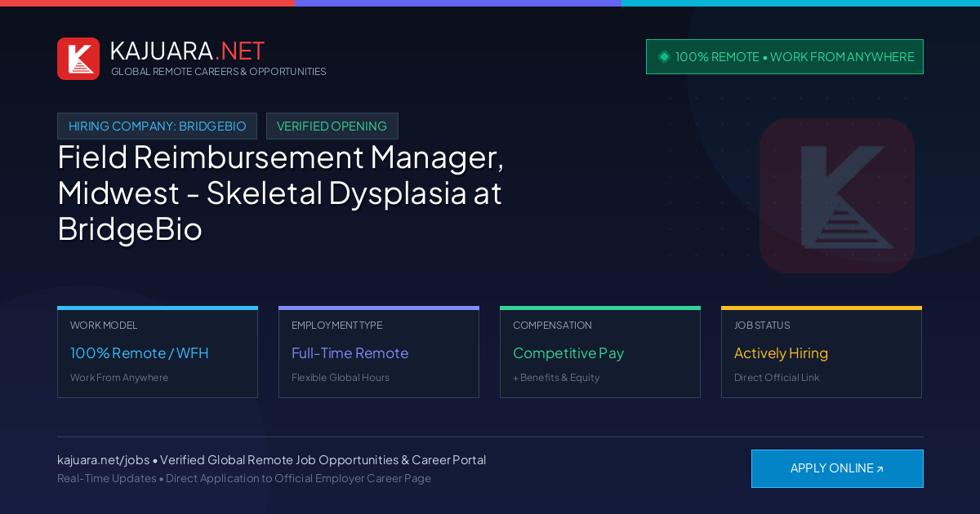This screenshot has width=980, height=514.
Task: Open the EMPLOYMENT TYPE Full-Time Remote card
Action: tap(379, 352)
